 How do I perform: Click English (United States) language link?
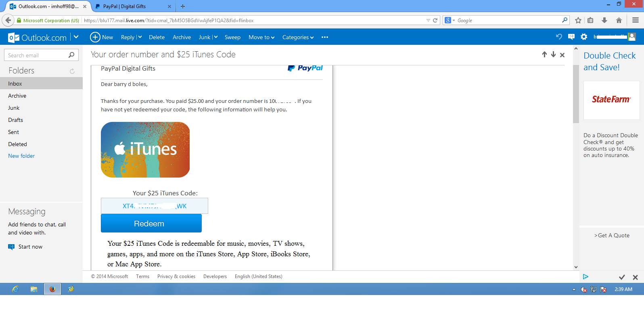tap(259, 276)
